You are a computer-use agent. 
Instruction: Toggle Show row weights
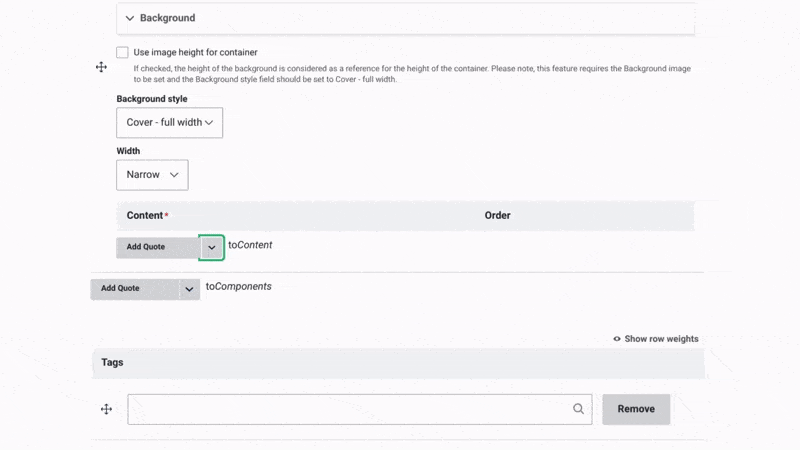[656, 339]
